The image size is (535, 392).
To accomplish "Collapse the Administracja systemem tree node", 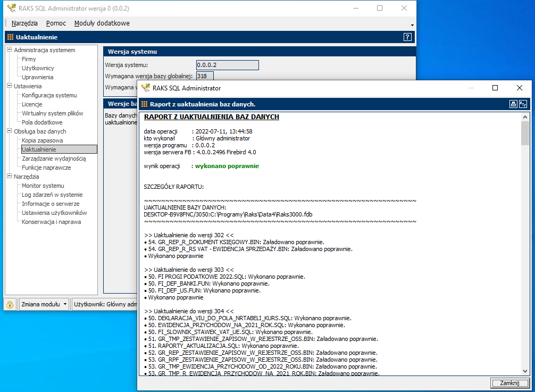I will coord(10,50).
